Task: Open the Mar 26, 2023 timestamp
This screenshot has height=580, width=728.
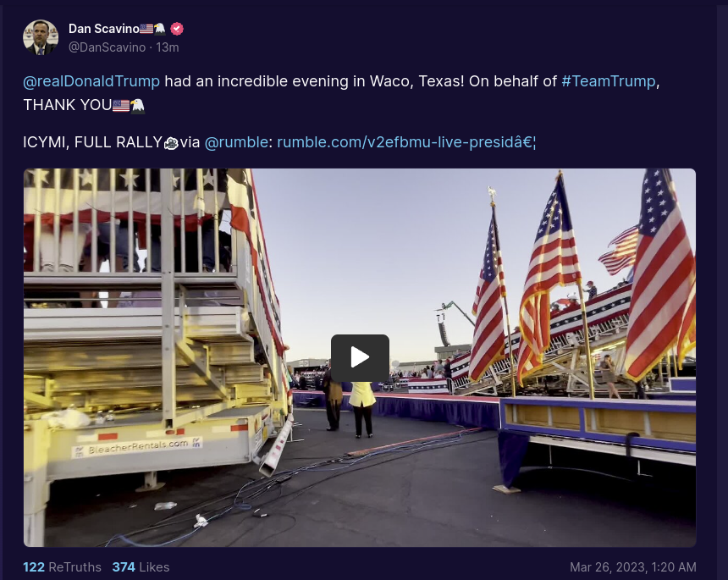Action: [x=633, y=567]
